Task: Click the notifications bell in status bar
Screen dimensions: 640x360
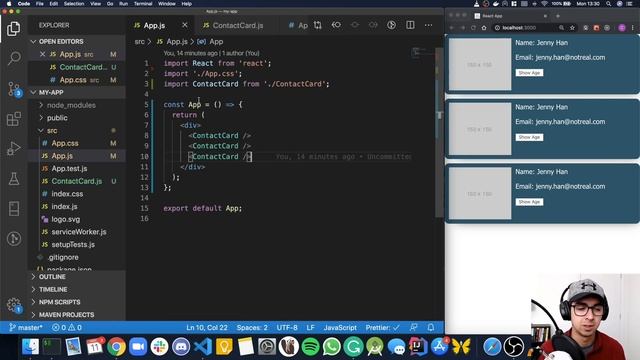Action: point(431,327)
